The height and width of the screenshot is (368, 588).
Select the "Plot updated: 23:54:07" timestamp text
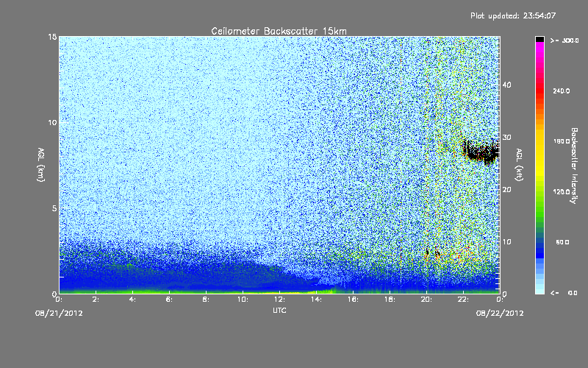pos(513,15)
